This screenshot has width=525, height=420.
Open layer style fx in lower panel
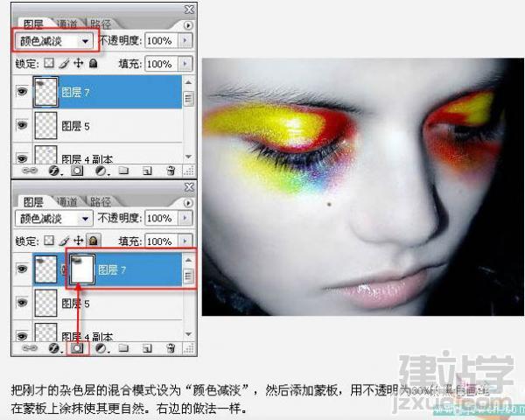click(x=54, y=348)
